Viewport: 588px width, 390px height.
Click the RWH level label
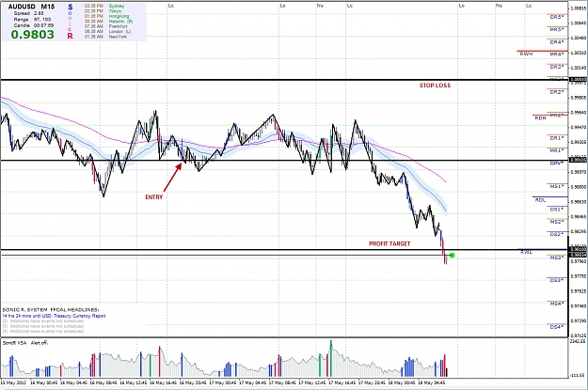click(x=526, y=55)
